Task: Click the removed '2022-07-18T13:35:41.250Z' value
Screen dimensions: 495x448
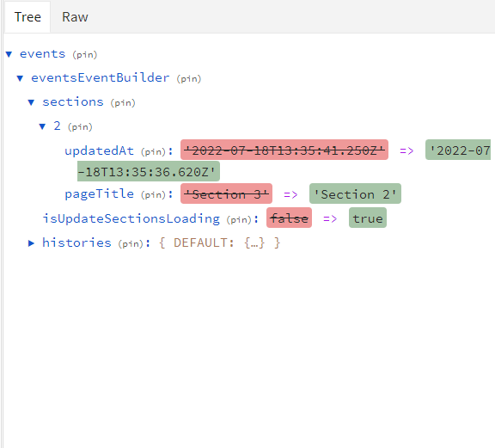Action: (284, 150)
